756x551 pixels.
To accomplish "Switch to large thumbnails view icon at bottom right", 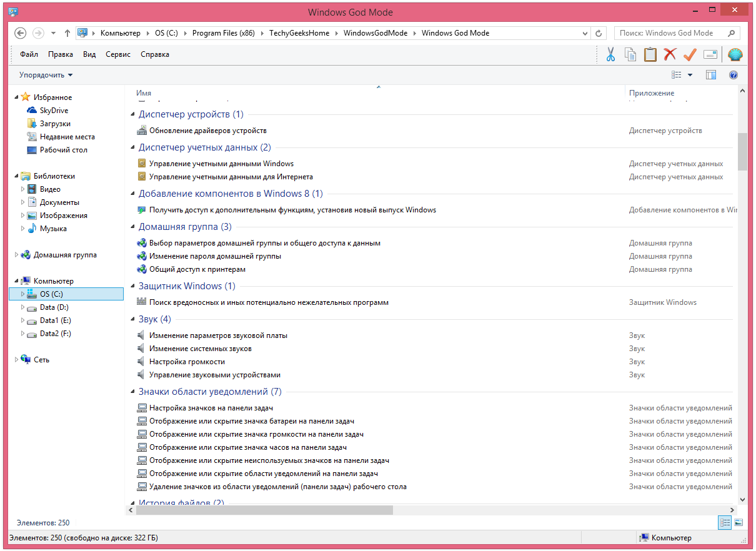I will 739,522.
